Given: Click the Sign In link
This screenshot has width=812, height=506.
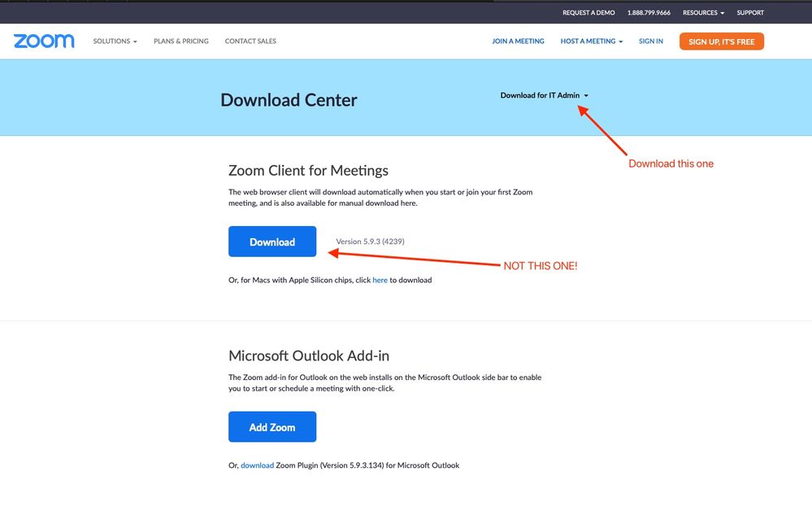Looking at the screenshot, I should tap(651, 41).
